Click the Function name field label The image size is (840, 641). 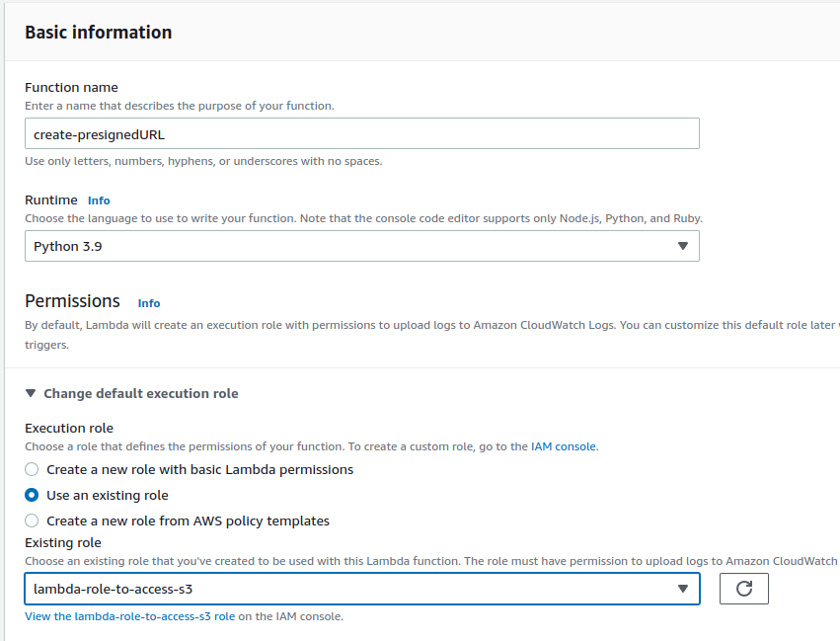(71, 87)
